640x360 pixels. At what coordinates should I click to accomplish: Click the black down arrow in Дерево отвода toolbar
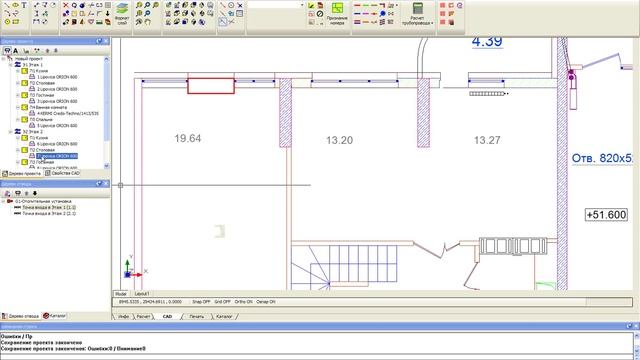[35, 193]
